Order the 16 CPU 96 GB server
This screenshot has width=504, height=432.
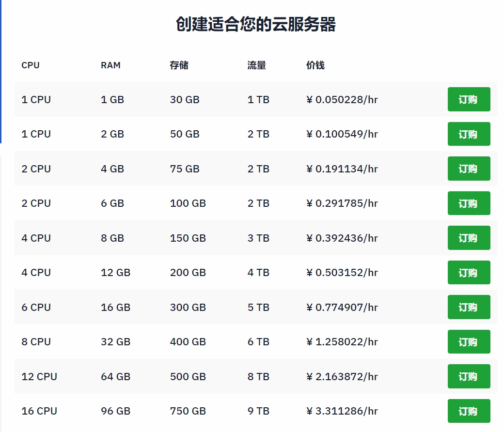tap(469, 411)
